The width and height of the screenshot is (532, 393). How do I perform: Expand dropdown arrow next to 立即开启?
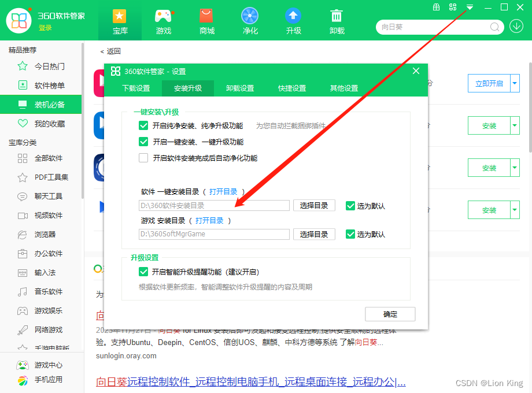515,83
